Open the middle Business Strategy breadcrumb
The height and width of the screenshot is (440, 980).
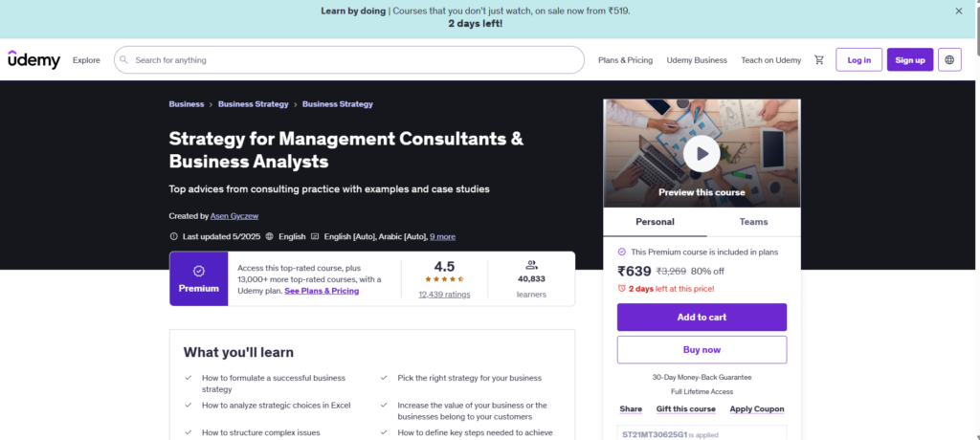[x=253, y=104]
